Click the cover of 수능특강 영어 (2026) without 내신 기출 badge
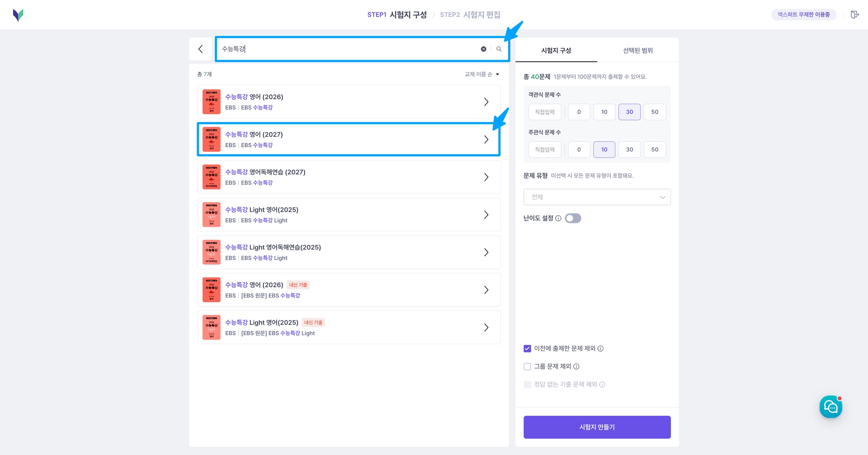The width and height of the screenshot is (868, 455). click(x=211, y=102)
